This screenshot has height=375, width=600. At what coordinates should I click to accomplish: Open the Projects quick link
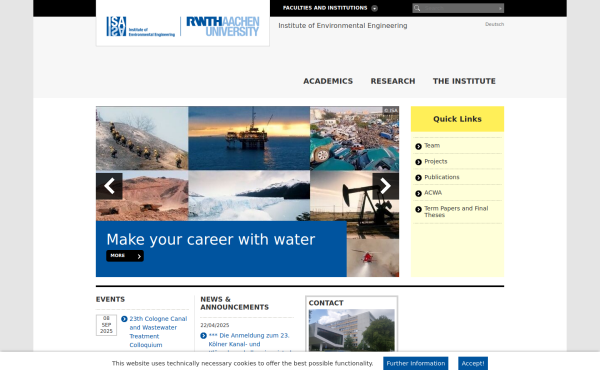tap(435, 161)
